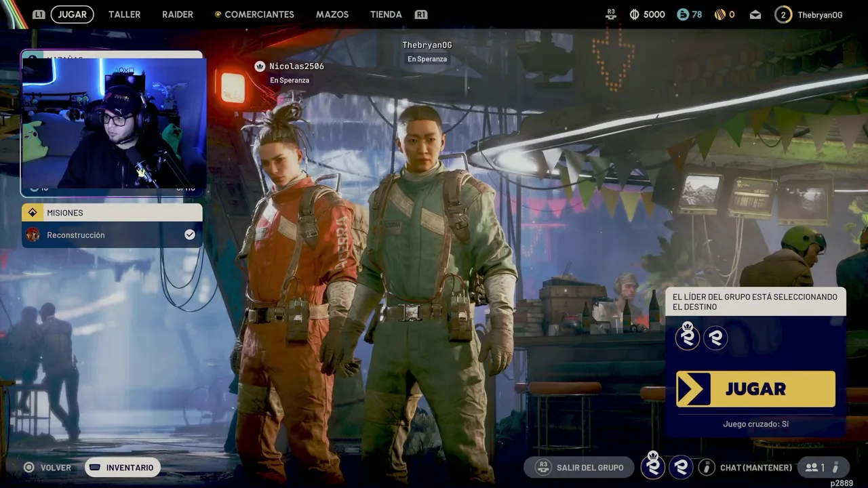Click the crown icon beside Nicolas2506

click(x=259, y=66)
